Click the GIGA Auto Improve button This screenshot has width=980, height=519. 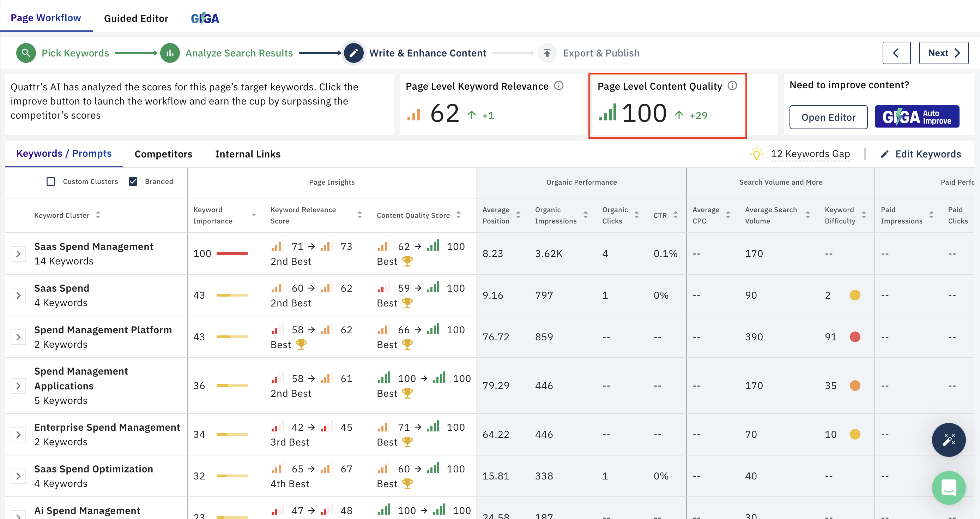pyautogui.click(x=917, y=117)
